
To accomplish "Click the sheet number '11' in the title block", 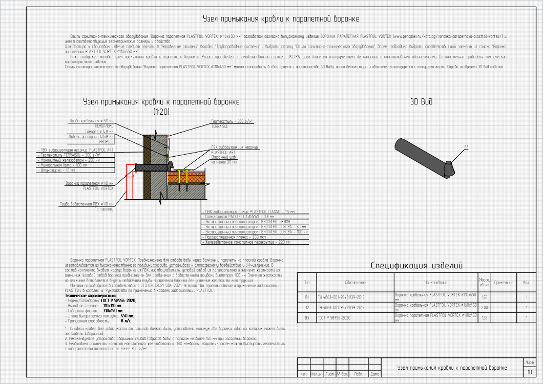I will pos(529,372).
